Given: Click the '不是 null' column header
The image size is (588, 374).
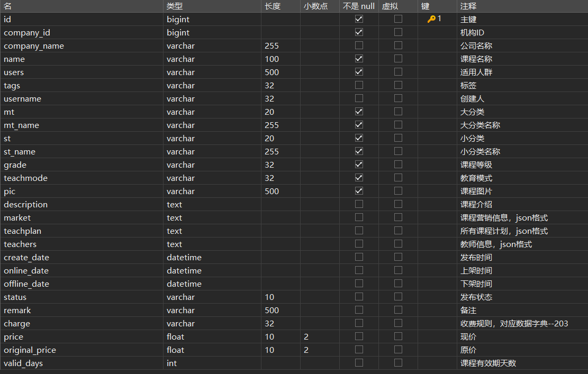Looking at the screenshot, I should (358, 6).
